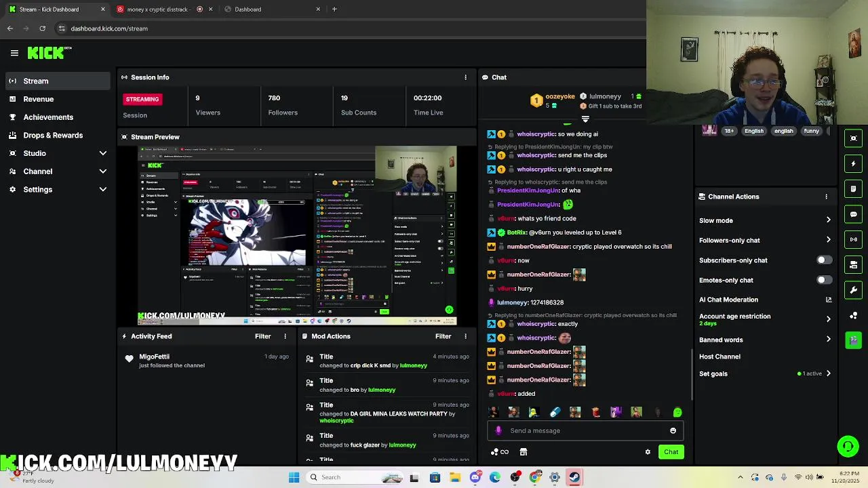Open Mod Actions options menu
868x488 pixels.
(x=465, y=336)
